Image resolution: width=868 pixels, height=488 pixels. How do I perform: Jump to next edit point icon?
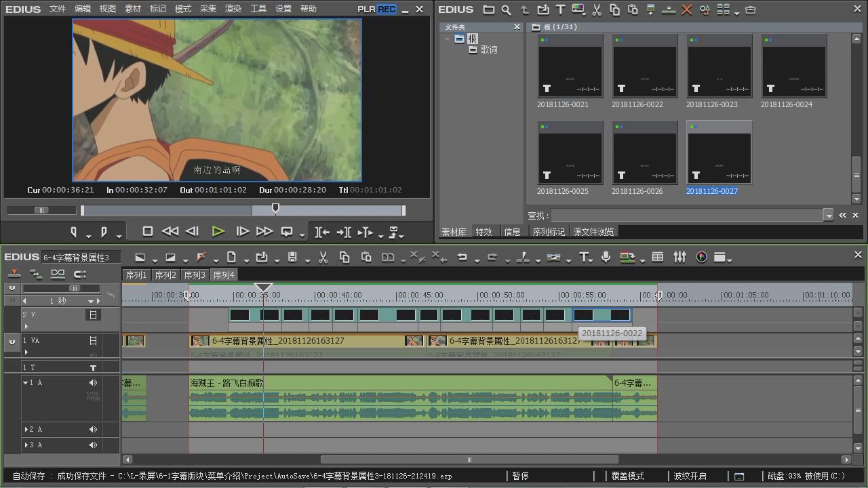click(344, 232)
